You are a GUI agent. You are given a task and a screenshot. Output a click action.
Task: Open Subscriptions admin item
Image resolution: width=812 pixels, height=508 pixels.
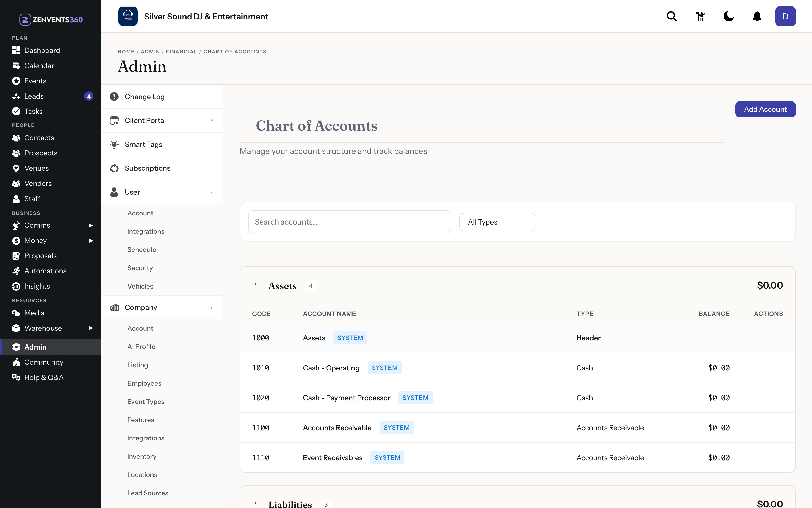tap(162, 168)
